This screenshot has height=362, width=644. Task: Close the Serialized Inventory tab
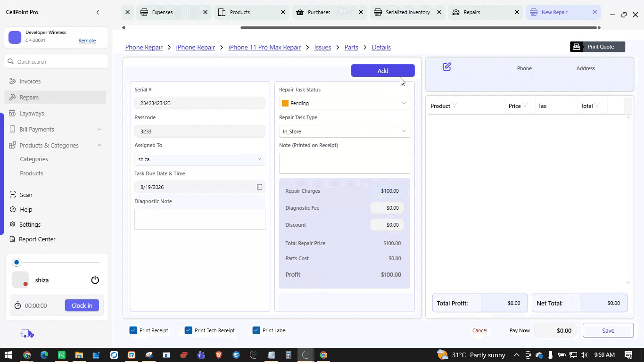[439, 12]
